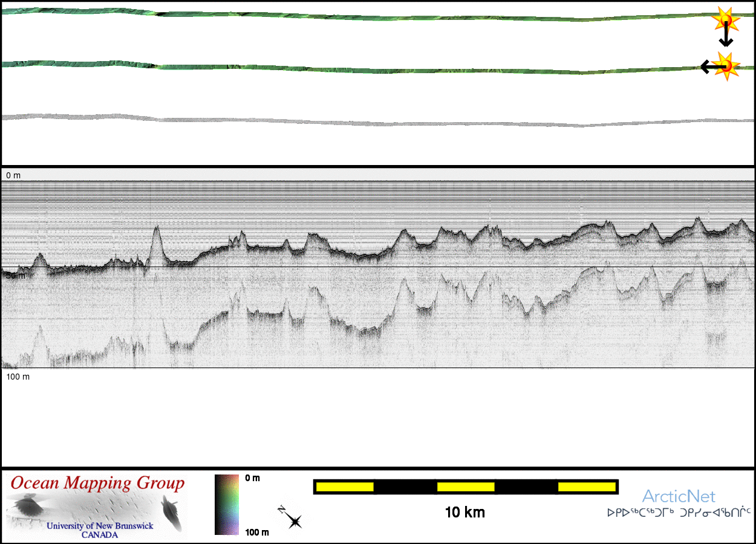This screenshot has width=756, height=544.
Task: Click the left vessel image in the logo
Action: (27, 506)
